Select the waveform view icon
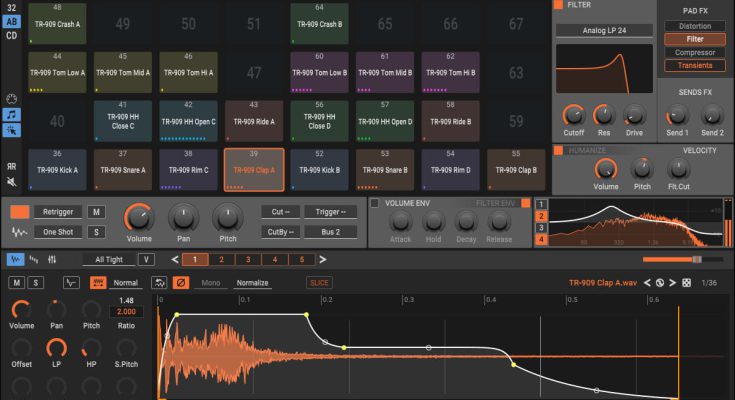The width and height of the screenshot is (735, 400). click(x=15, y=260)
